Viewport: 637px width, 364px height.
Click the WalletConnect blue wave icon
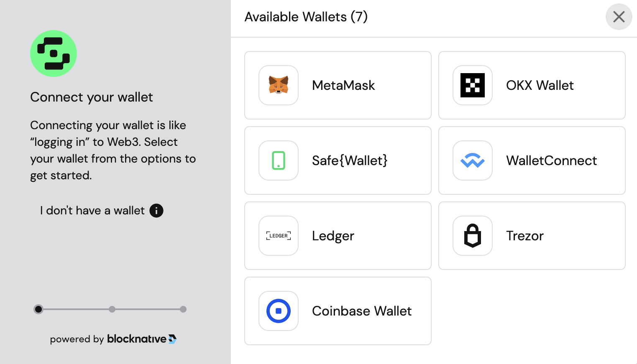click(x=473, y=160)
